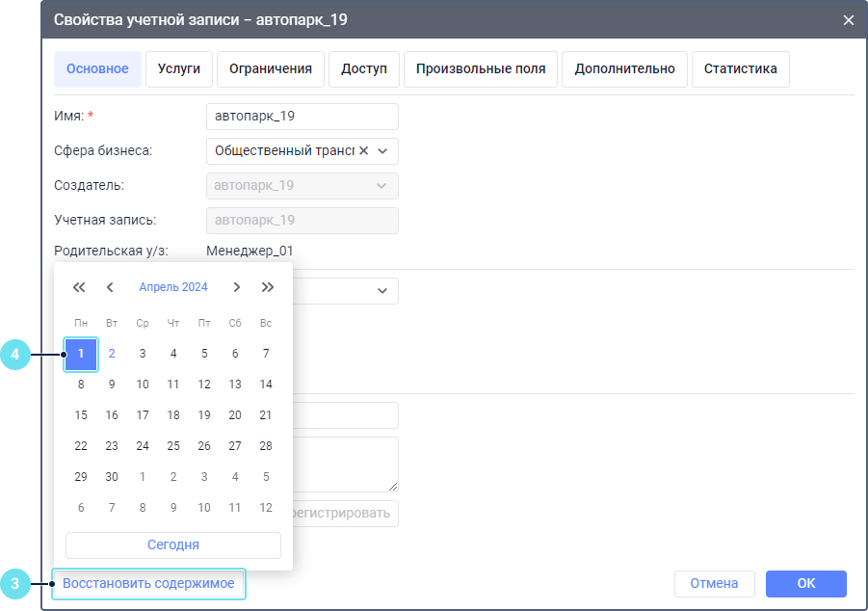This screenshot has height=611, width=868.
Task: Switch to the Услуги tab
Action: click(178, 69)
